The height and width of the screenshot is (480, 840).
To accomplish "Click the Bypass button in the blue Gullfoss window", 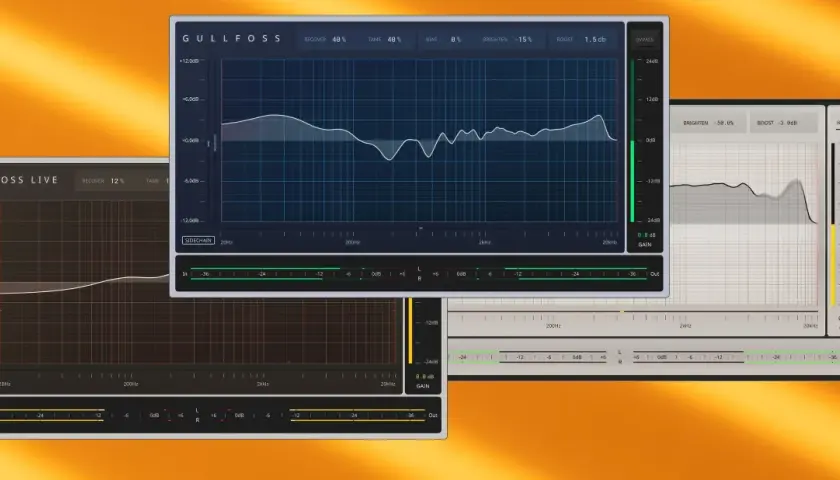I will click(x=644, y=40).
